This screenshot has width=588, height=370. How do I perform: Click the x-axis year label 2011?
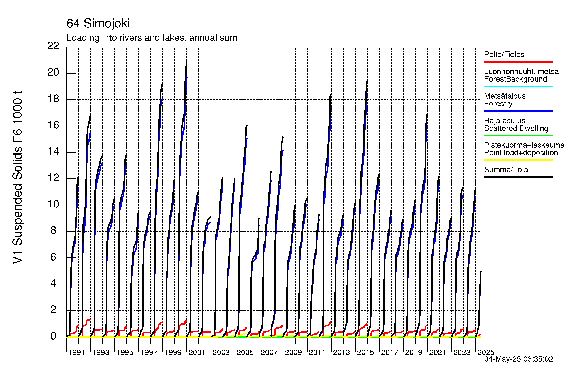[x=317, y=352]
